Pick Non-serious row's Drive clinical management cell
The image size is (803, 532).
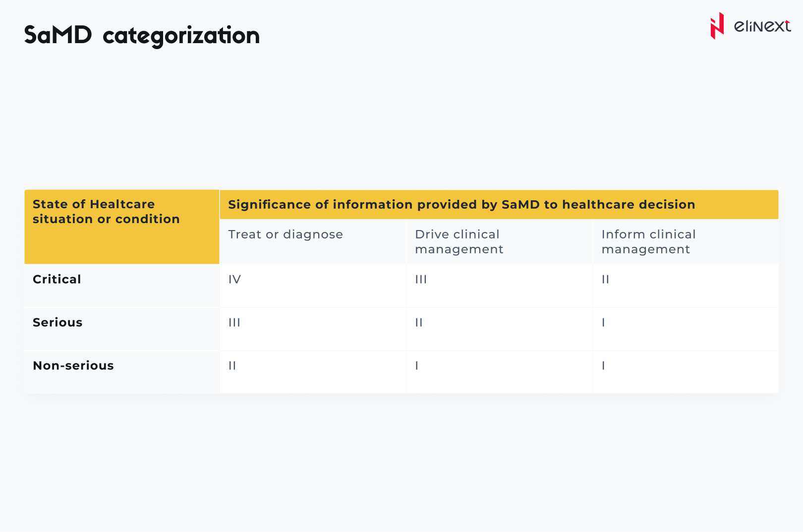(417, 366)
